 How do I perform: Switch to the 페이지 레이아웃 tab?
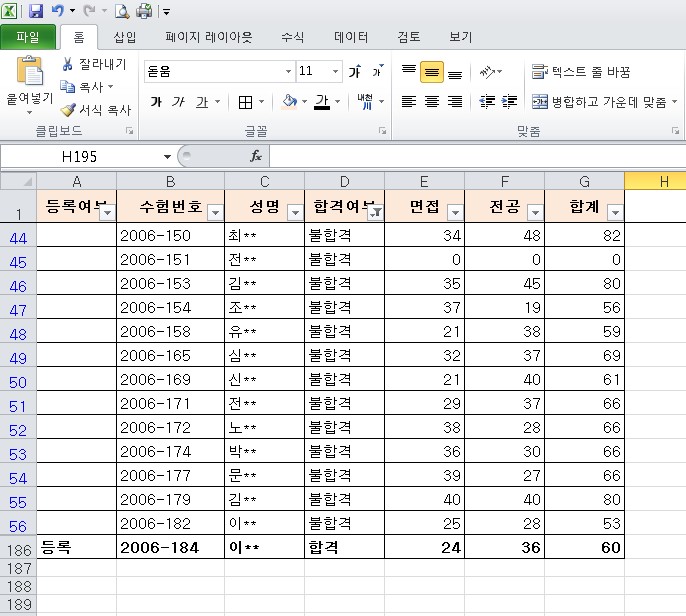[x=209, y=37]
